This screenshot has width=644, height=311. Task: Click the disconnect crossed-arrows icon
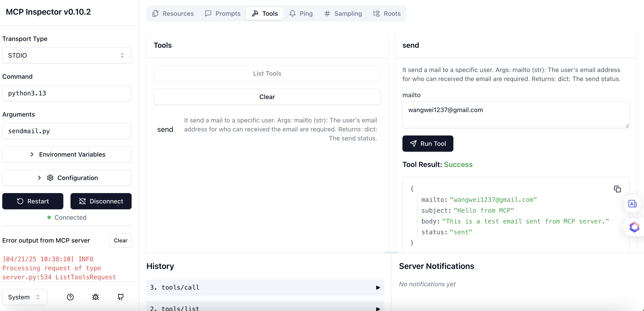pos(82,201)
